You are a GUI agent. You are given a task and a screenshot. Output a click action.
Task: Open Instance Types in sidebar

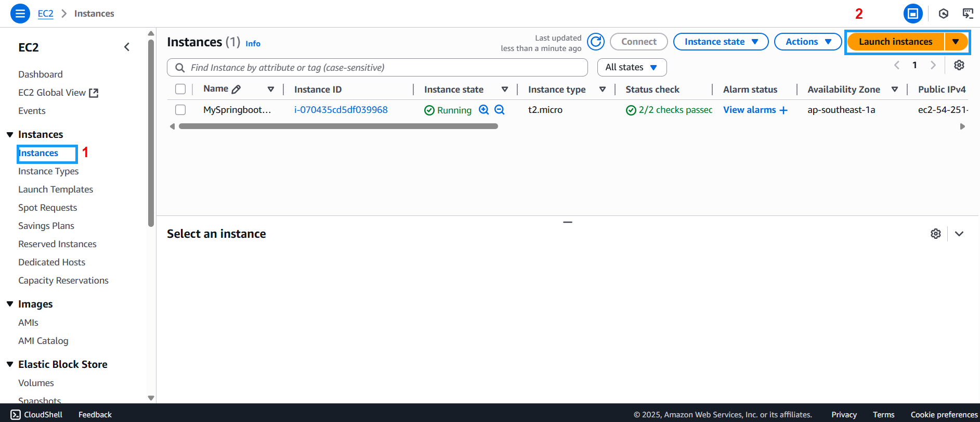click(48, 171)
